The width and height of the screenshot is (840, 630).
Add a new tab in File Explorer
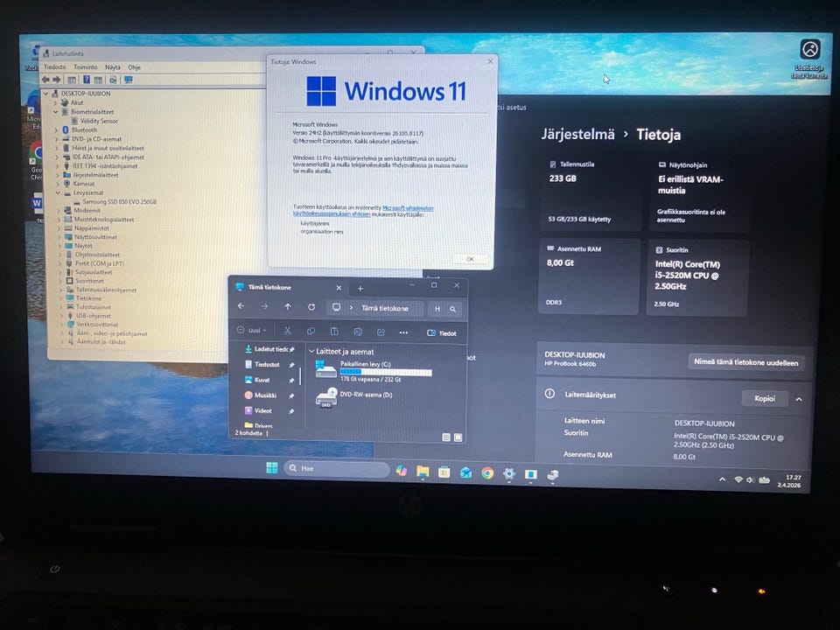pyautogui.click(x=360, y=288)
